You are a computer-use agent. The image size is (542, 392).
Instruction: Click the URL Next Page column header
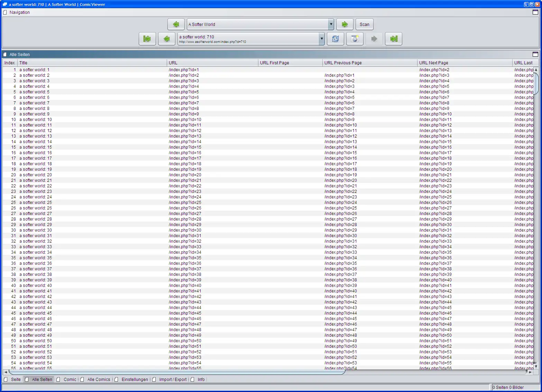465,63
